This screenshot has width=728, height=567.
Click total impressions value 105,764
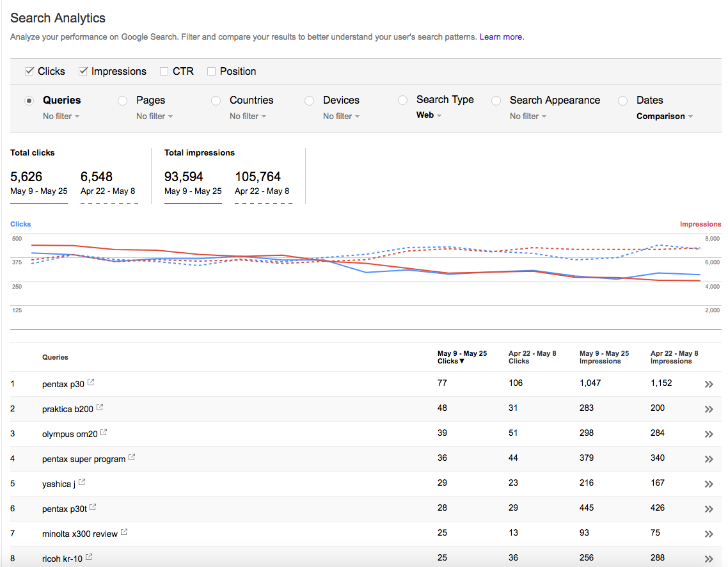point(258,177)
